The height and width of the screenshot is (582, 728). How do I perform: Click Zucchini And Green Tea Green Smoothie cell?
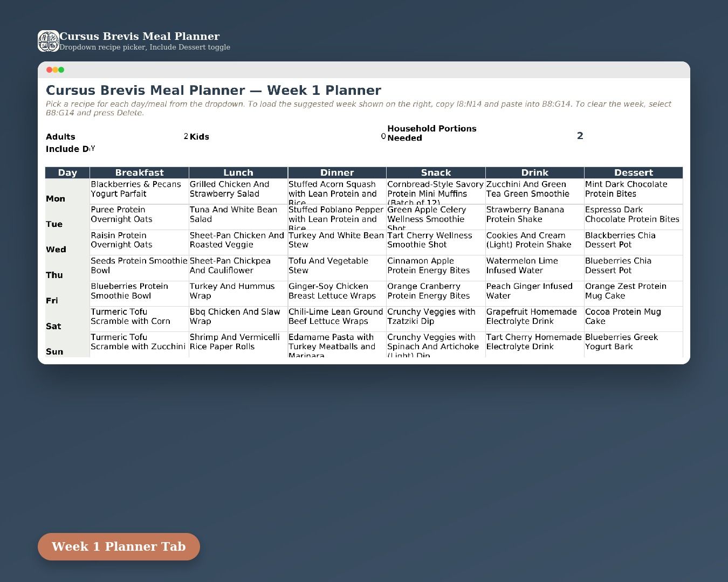535,191
